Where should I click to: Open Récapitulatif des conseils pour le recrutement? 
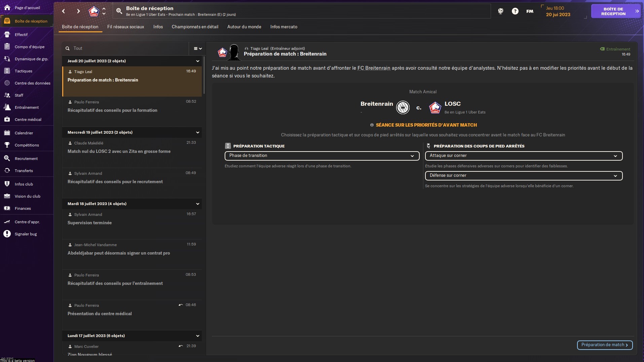[132, 183]
